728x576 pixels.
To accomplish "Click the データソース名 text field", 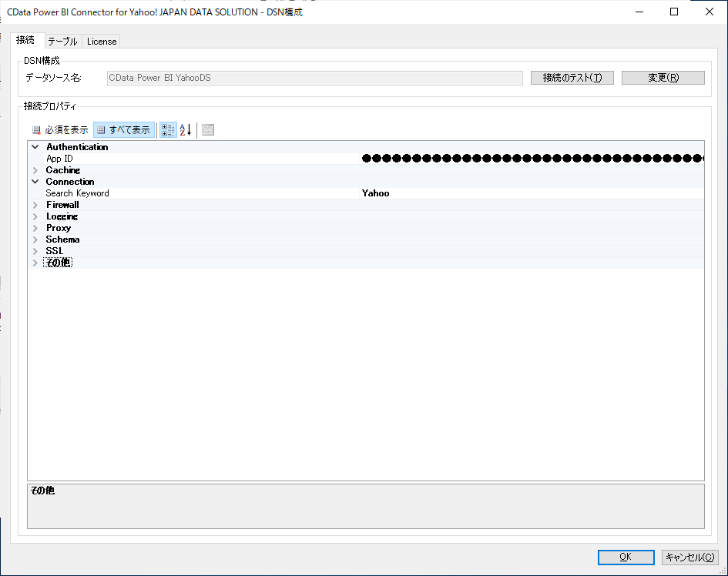I will [315, 78].
